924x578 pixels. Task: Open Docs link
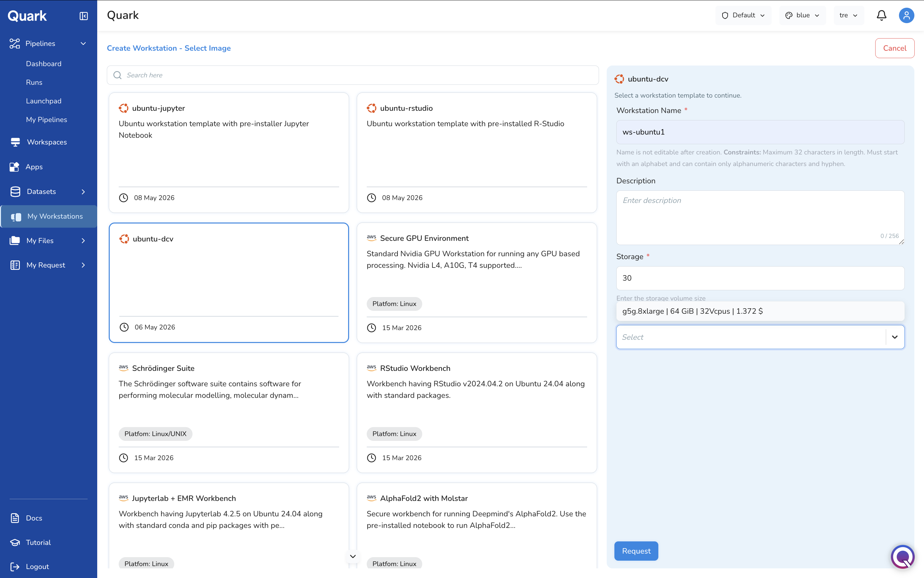point(34,518)
